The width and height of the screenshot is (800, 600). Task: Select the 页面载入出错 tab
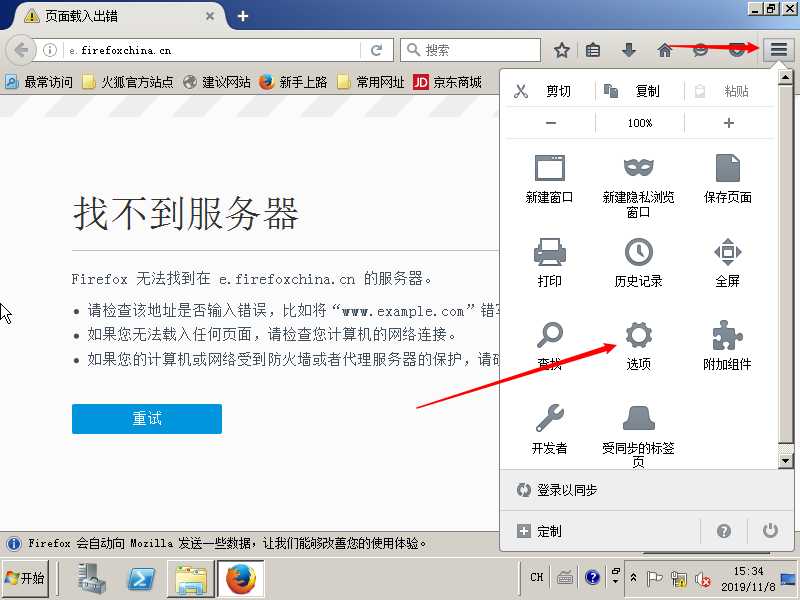[x=117, y=16]
